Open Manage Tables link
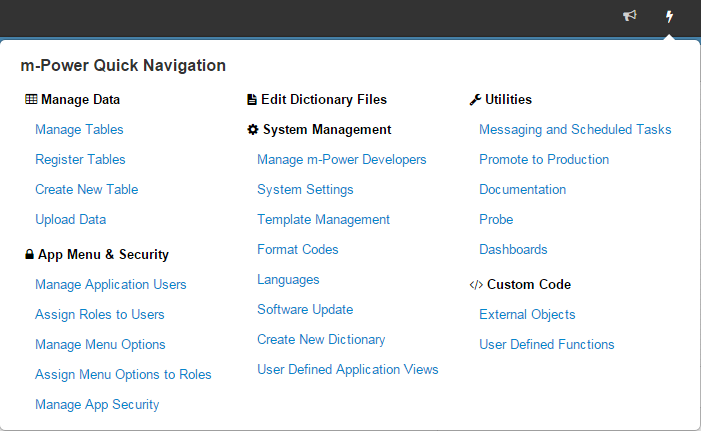The width and height of the screenshot is (701, 431). (79, 130)
